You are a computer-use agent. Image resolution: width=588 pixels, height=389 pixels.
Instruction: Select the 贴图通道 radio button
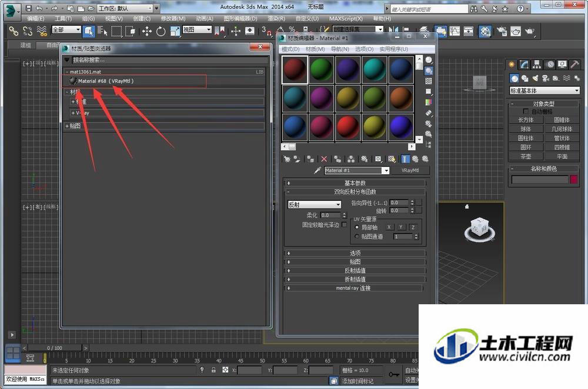[x=357, y=237]
